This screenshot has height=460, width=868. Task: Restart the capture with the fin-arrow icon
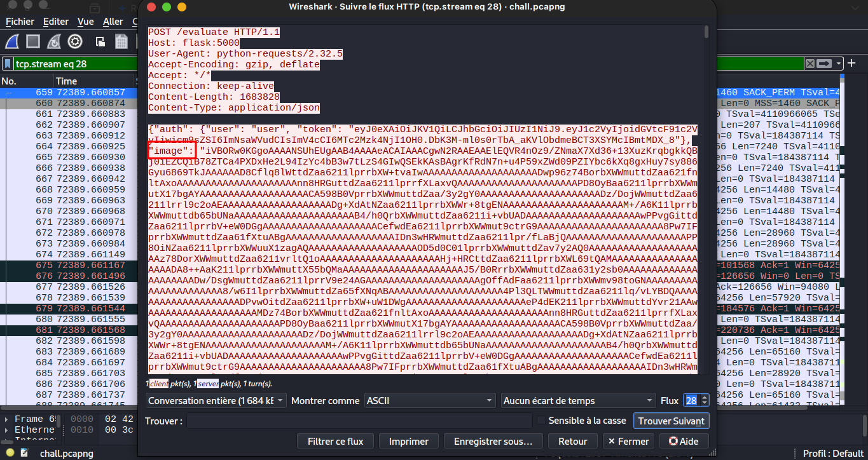point(54,42)
